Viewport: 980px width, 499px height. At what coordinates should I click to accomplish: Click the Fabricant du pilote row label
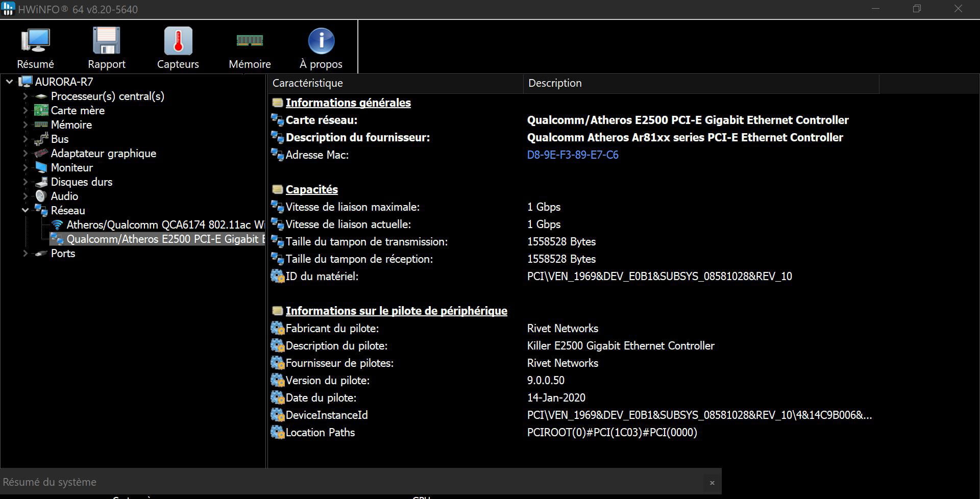332,328
